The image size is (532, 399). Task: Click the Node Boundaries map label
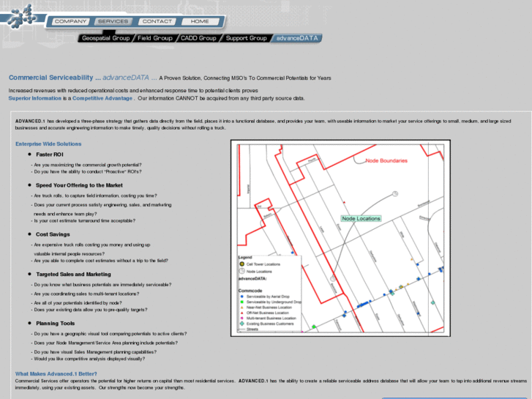pos(386,160)
